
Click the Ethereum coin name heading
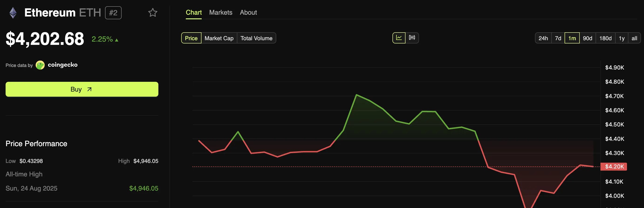tap(50, 13)
